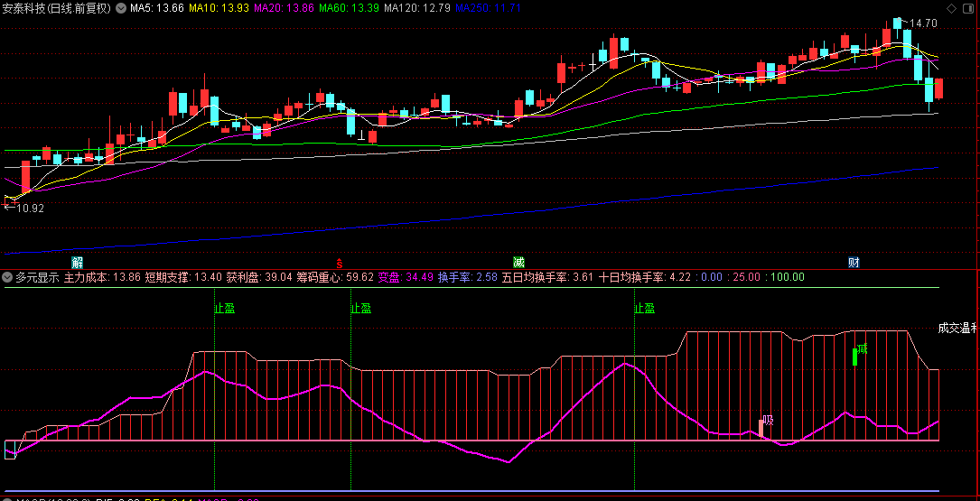980x501 pixels.
Task: Click the 10.92 low price label
Action: [29, 208]
